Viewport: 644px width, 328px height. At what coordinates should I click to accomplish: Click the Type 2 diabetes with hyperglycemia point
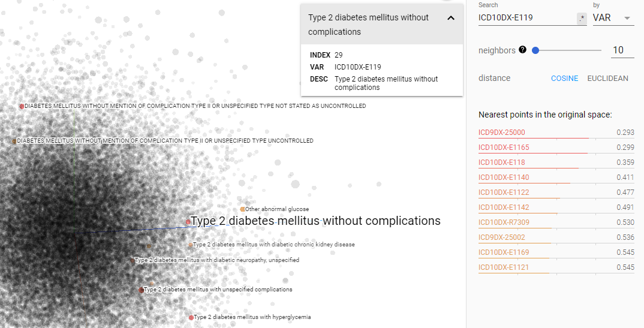pos(191,317)
